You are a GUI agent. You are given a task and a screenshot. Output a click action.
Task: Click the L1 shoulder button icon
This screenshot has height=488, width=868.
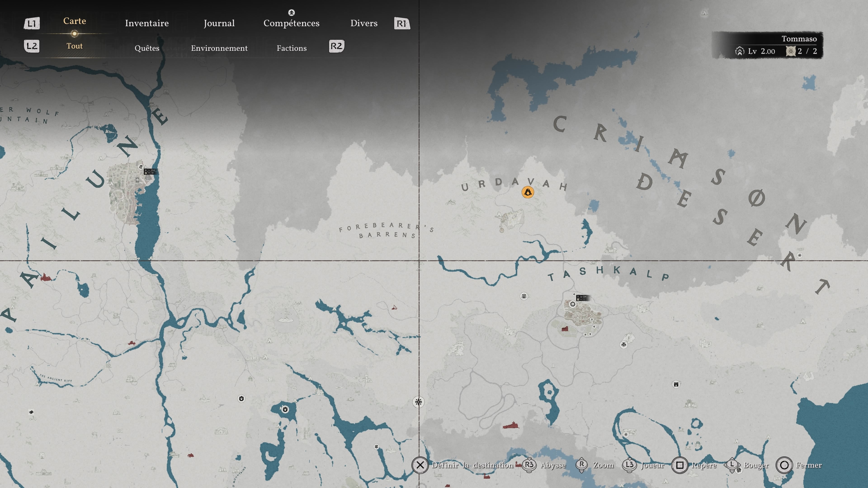pyautogui.click(x=32, y=23)
